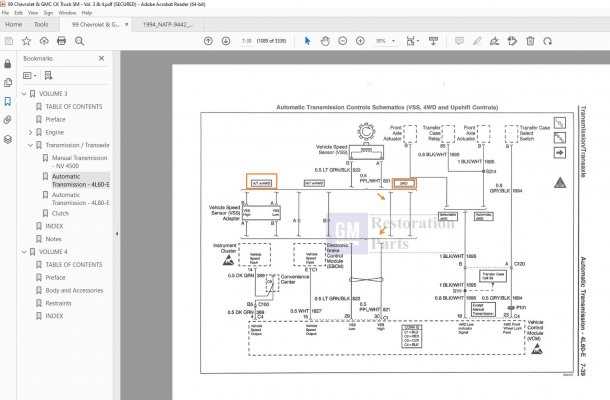The image size is (610, 400).
Task: Open the attachments paperclip sidebar icon
Action: click(7, 120)
